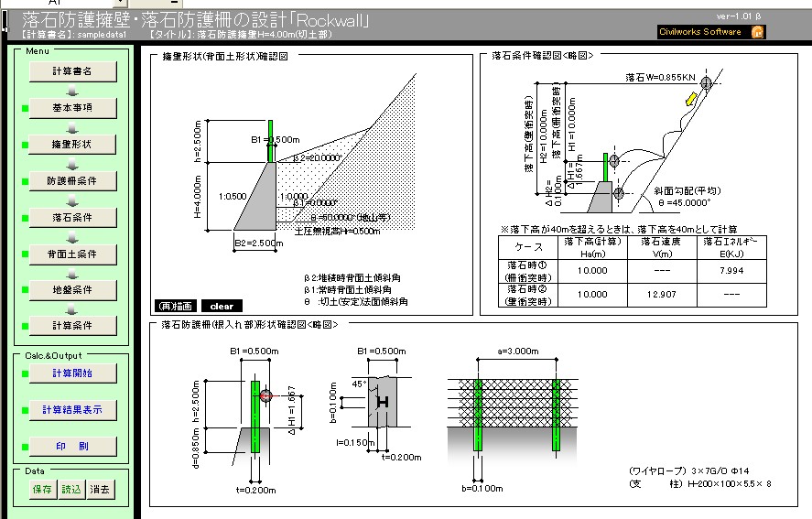Viewport: 812px width, 519px height.
Task: Click yellow falling direction arrow in rockfall diagram
Action: tap(691, 99)
